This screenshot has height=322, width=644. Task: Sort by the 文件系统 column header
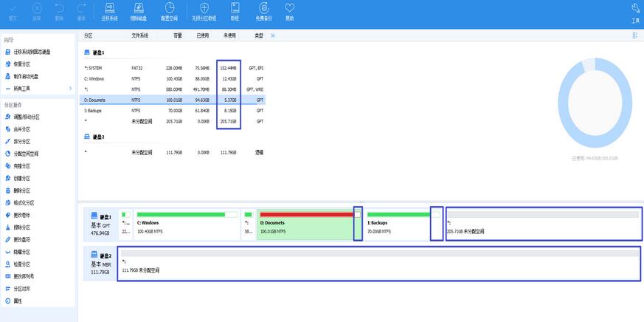(x=140, y=35)
